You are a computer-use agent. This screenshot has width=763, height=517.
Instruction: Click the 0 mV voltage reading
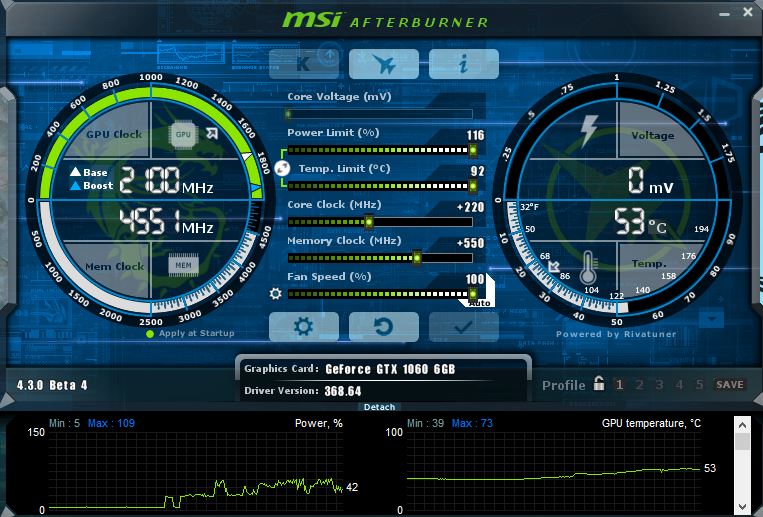650,180
